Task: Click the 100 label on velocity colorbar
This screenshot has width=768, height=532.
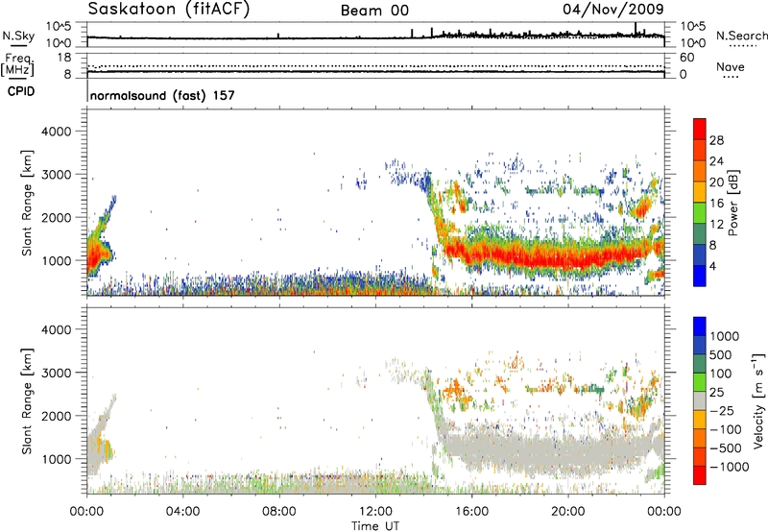Action: pyautogui.click(x=721, y=374)
